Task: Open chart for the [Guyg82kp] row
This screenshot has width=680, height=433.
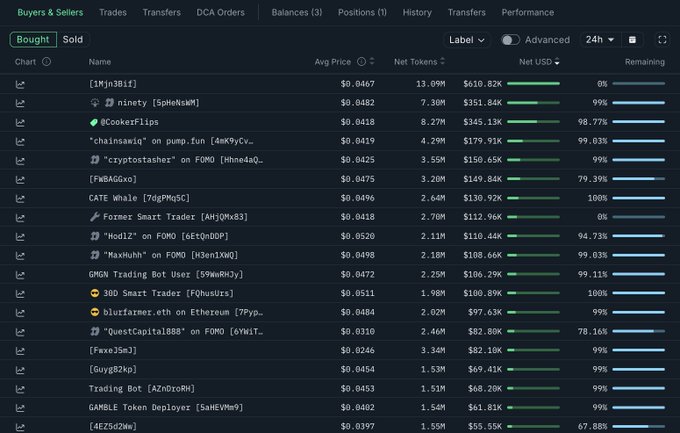Action: pyautogui.click(x=20, y=370)
